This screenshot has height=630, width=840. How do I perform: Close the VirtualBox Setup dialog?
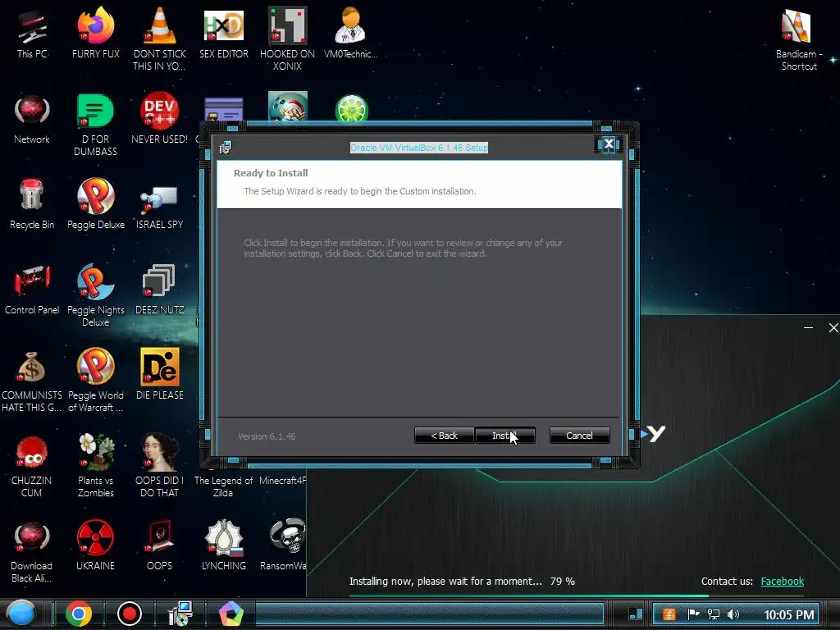[609, 144]
